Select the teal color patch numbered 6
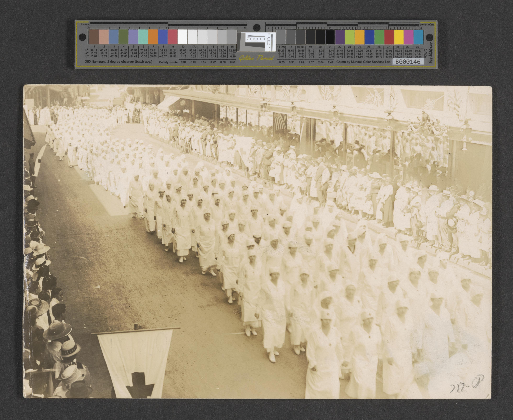Viewport: 513px width, 420px height. tap(143, 37)
